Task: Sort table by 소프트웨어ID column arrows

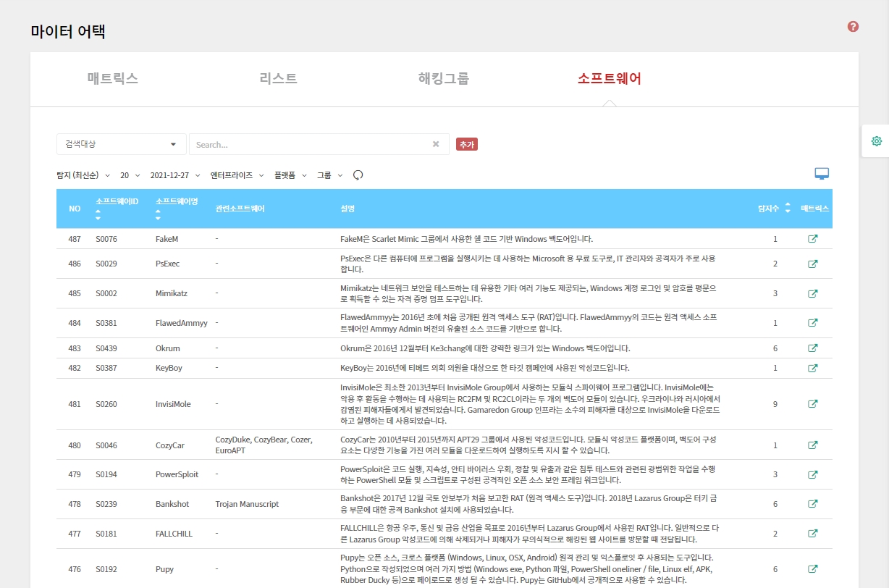Action: (98, 215)
